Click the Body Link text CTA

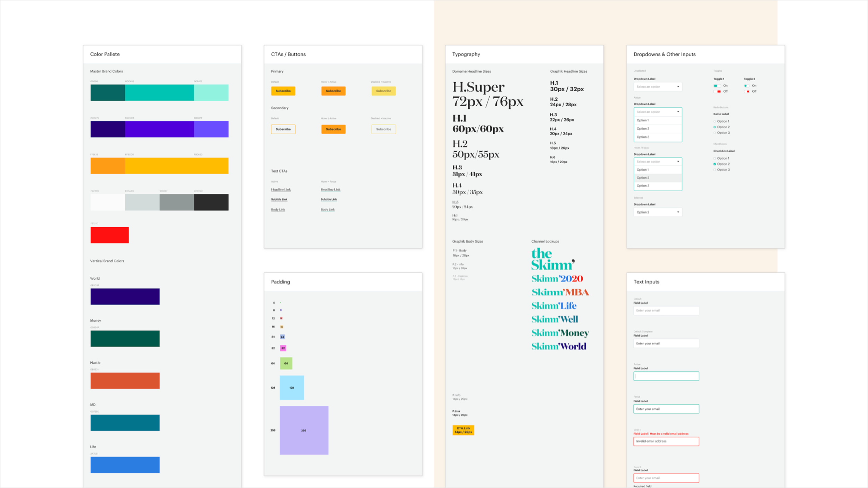(x=278, y=209)
